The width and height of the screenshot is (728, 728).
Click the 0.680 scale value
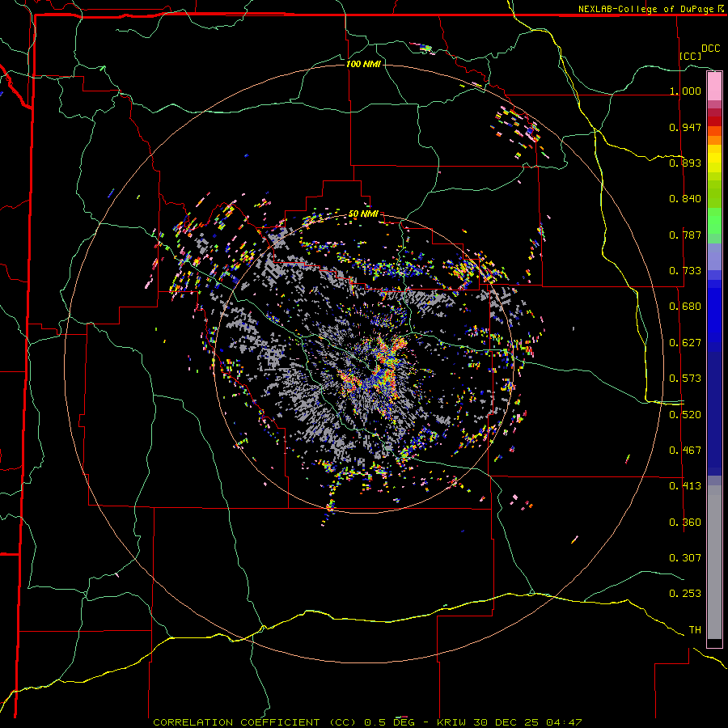pos(685,307)
